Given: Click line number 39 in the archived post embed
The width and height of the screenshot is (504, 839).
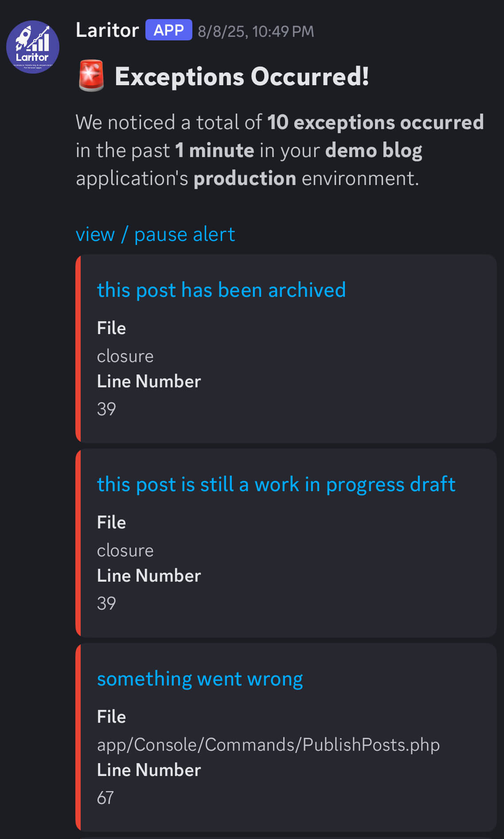Looking at the screenshot, I should tap(106, 409).
